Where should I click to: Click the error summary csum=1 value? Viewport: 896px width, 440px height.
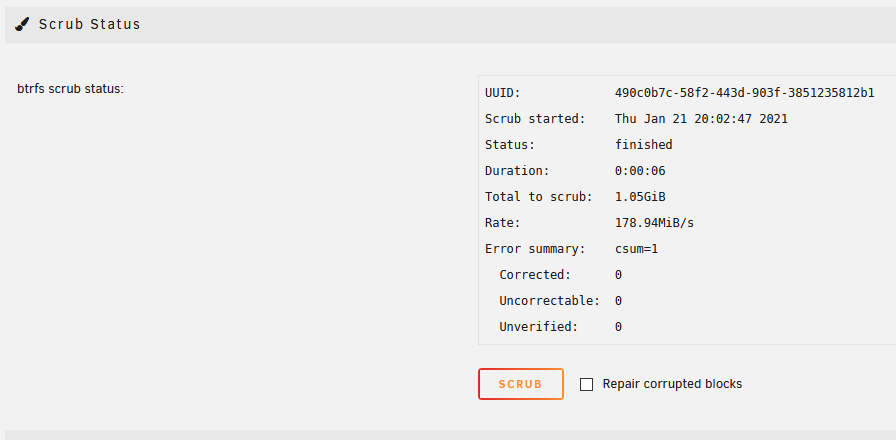[x=637, y=249]
